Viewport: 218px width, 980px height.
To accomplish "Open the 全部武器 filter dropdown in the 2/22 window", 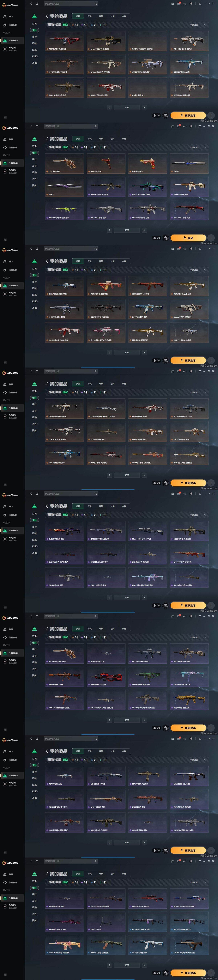I will (198, 270).
